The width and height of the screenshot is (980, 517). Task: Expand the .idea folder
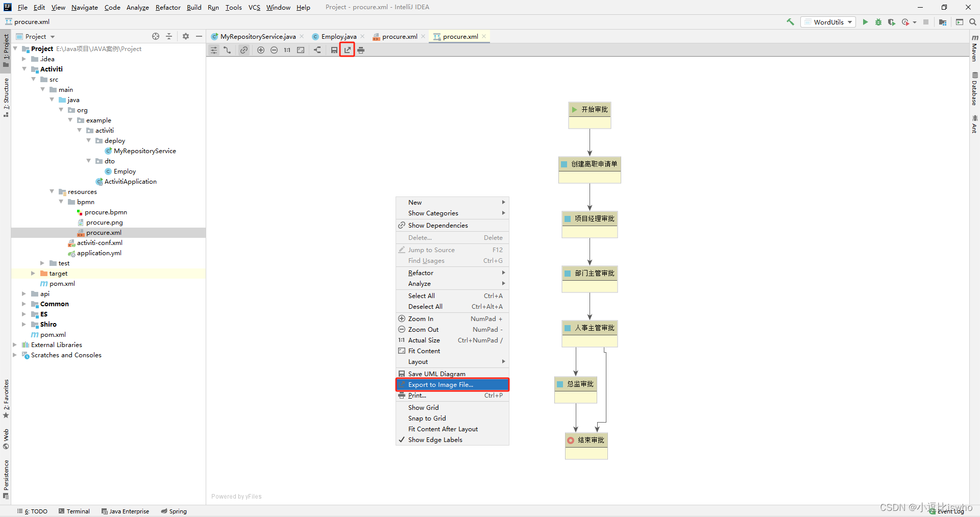(x=24, y=59)
